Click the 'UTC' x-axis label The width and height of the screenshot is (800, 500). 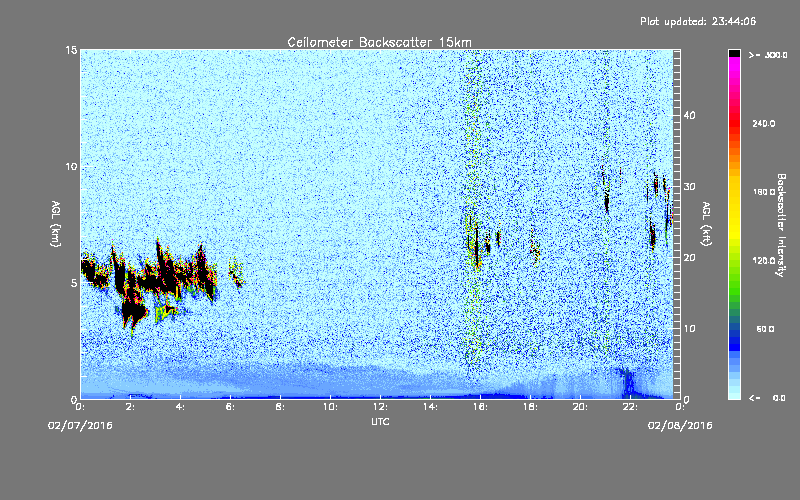pos(380,421)
